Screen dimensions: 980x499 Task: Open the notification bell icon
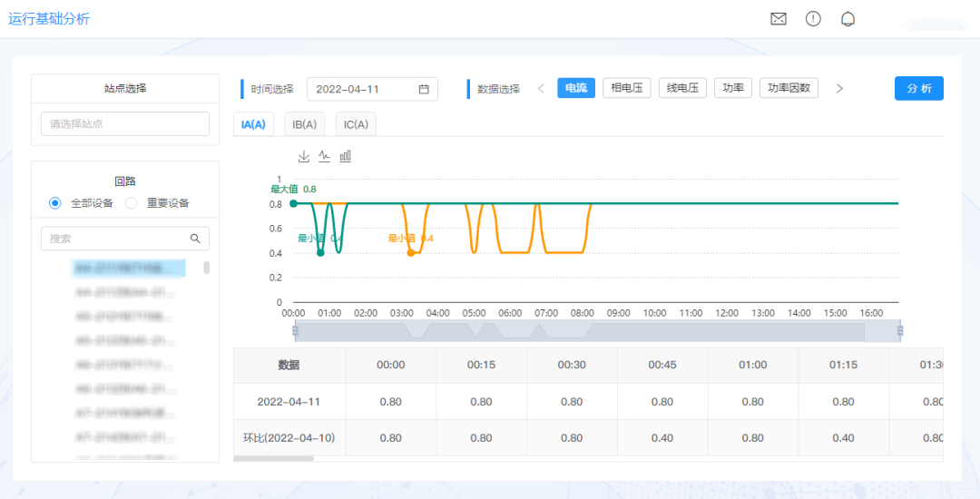point(848,19)
